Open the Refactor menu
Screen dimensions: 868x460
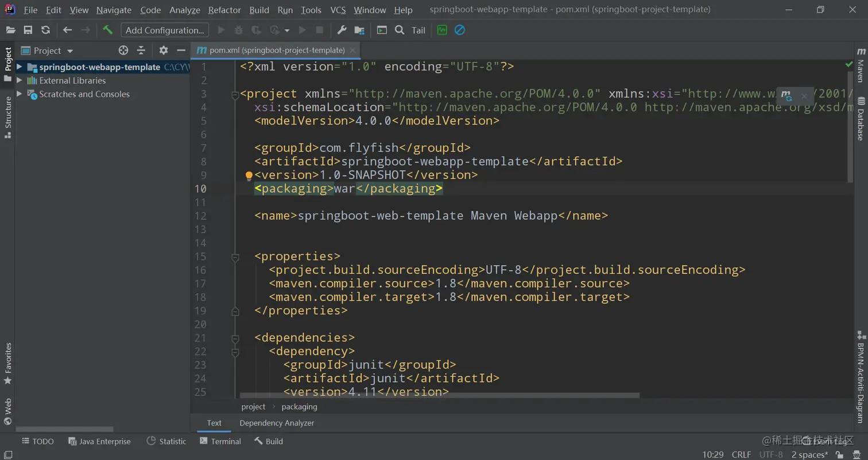click(224, 10)
